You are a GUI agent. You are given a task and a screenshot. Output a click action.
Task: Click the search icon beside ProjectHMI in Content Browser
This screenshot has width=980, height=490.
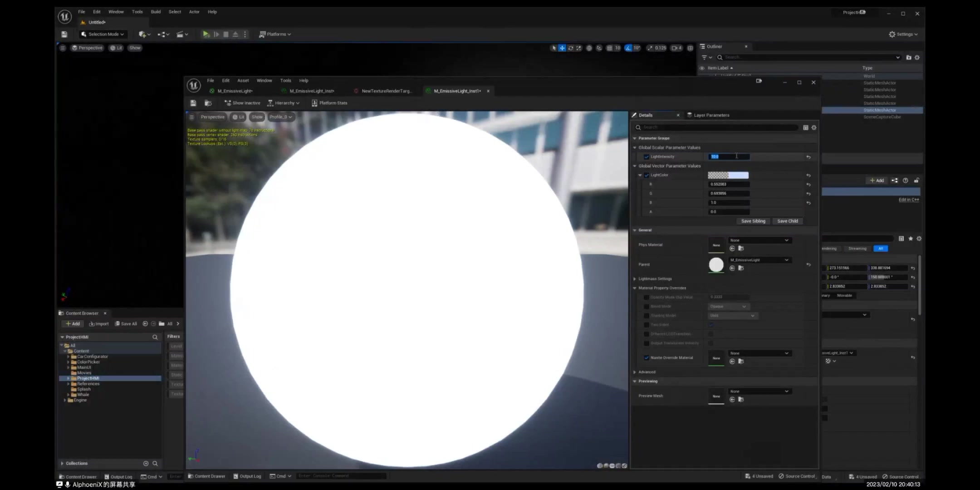[x=155, y=337]
